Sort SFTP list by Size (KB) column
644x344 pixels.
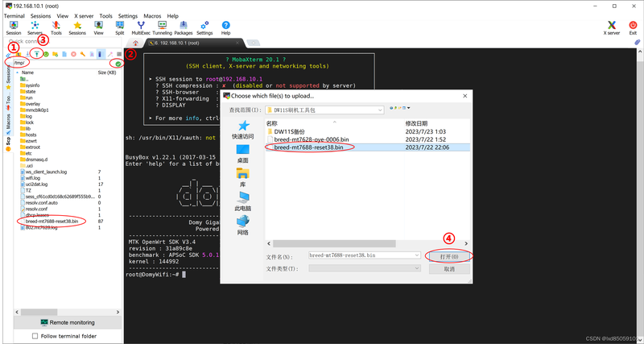pyautogui.click(x=109, y=73)
